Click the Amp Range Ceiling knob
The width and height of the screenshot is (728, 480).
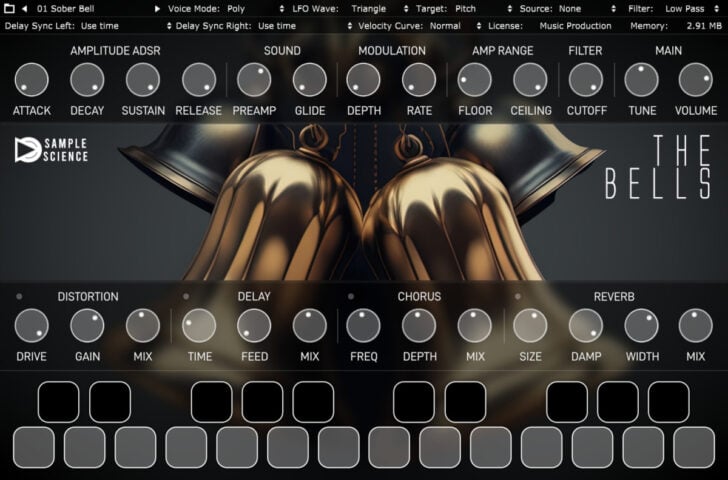pos(530,80)
